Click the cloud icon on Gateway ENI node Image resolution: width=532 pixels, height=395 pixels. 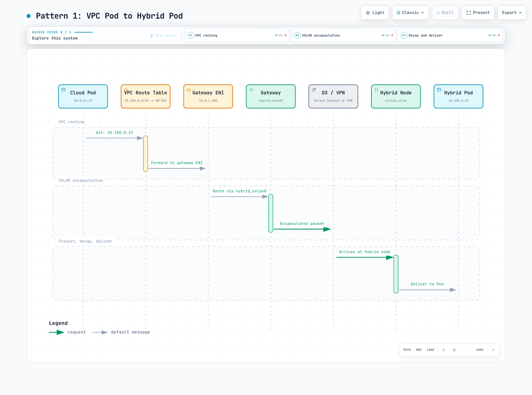tap(189, 90)
